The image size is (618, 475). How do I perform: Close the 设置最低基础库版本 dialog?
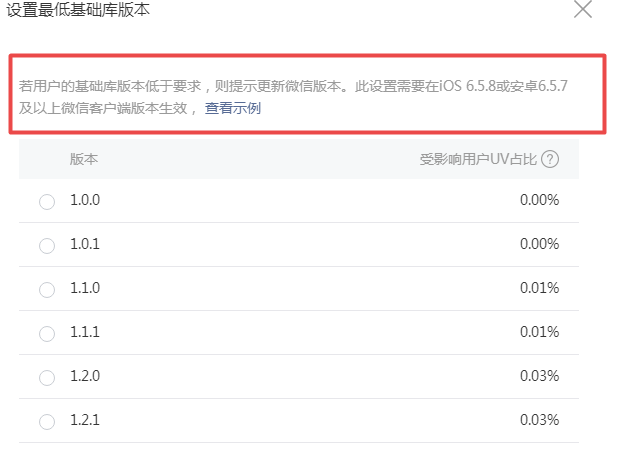[583, 9]
